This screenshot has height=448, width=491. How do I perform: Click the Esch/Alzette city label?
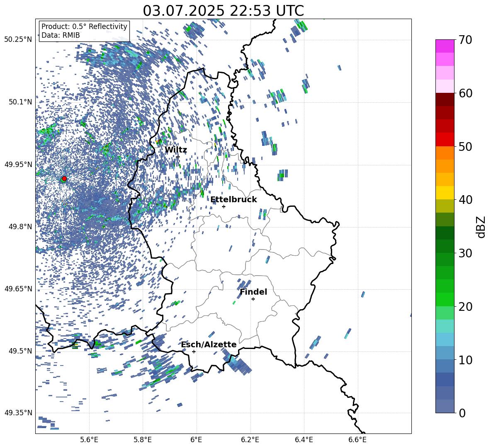coord(209,344)
